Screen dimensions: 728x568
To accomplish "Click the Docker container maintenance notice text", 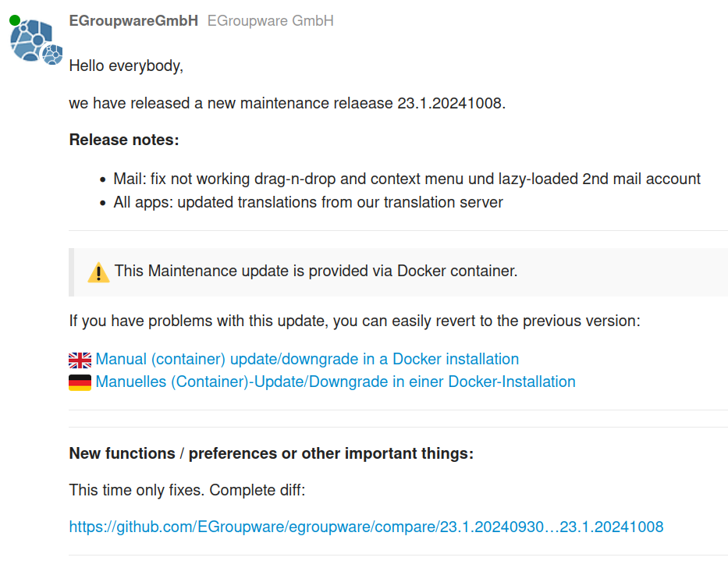I will tap(316, 271).
